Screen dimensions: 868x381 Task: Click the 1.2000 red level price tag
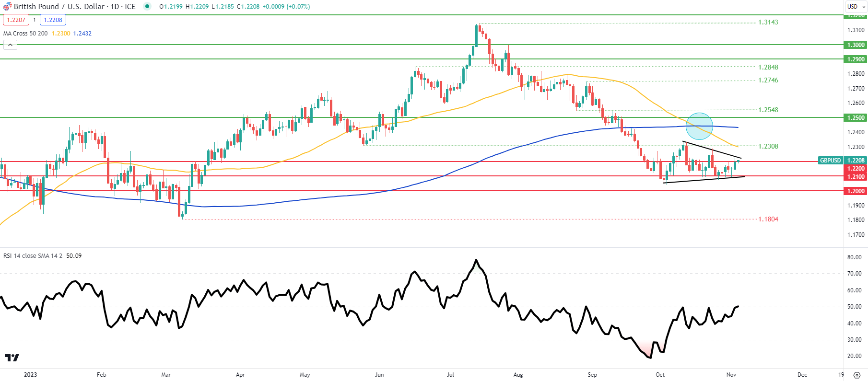coord(856,191)
